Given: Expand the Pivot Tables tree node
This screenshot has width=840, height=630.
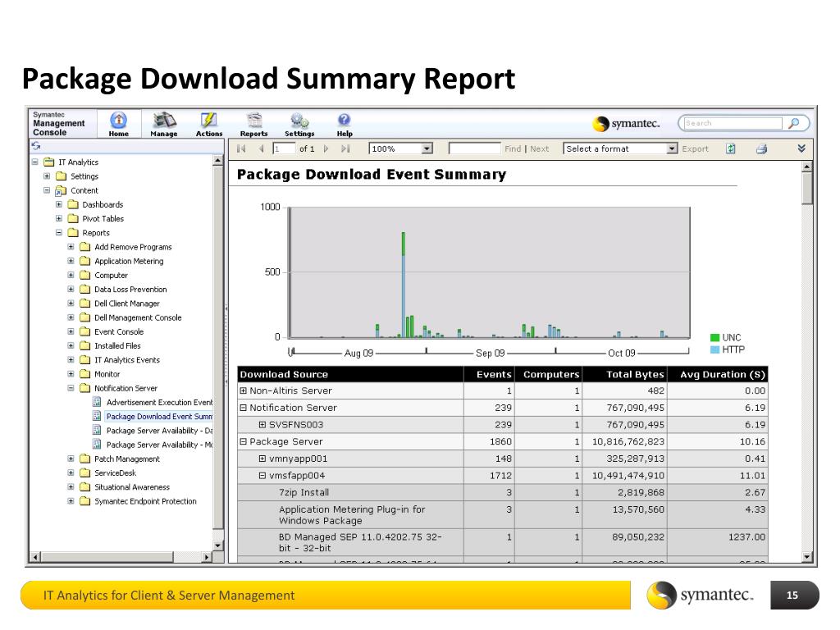Looking at the screenshot, I should click(x=59, y=218).
